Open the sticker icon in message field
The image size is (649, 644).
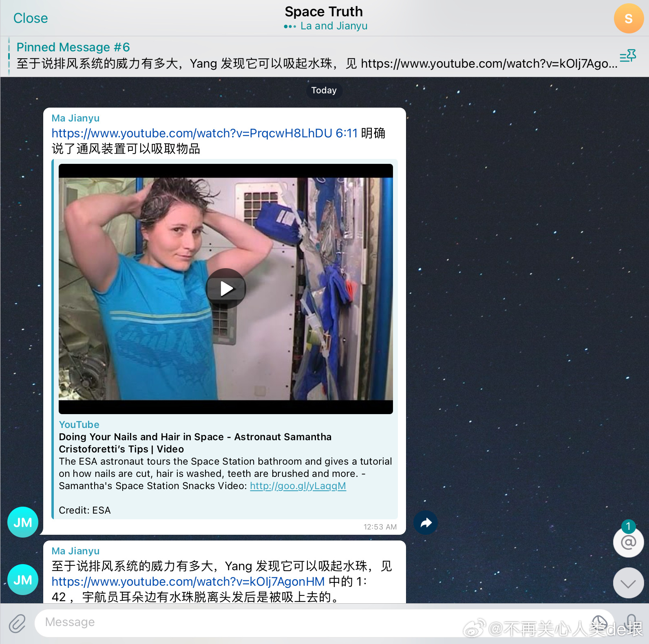(599, 622)
